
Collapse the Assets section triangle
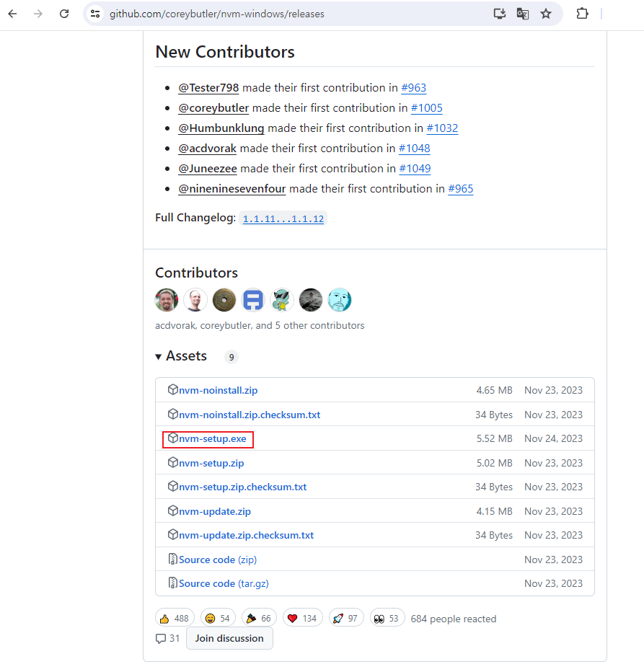click(x=158, y=357)
